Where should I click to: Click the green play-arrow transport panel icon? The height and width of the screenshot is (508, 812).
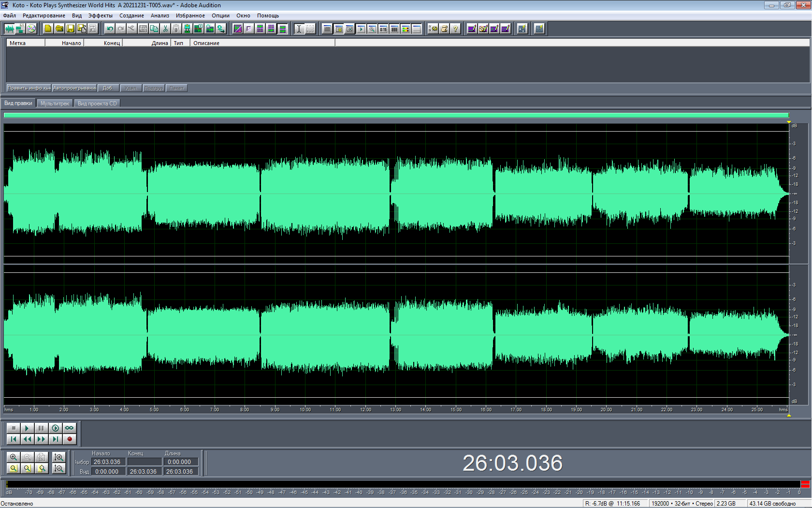(361, 29)
